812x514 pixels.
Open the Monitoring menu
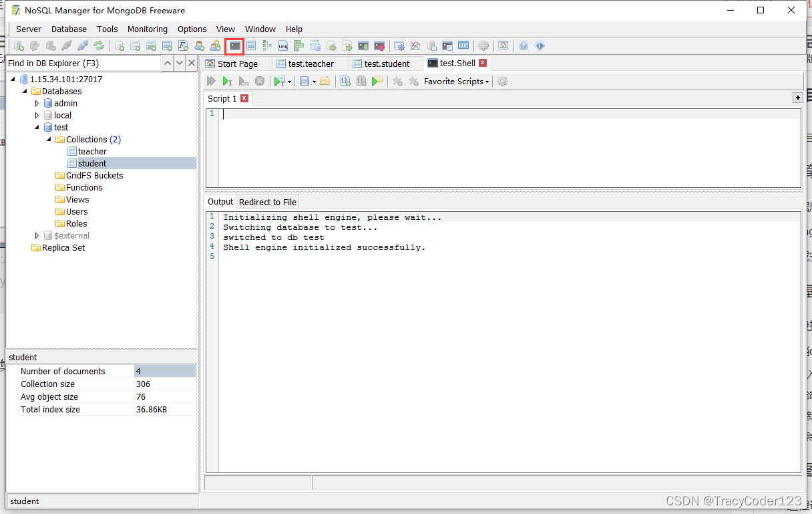(x=148, y=29)
